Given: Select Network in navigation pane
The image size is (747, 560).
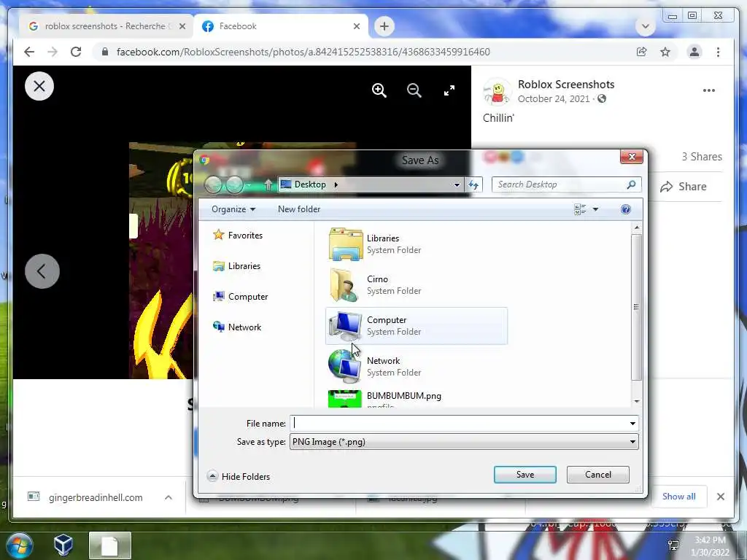Looking at the screenshot, I should 237,327.
